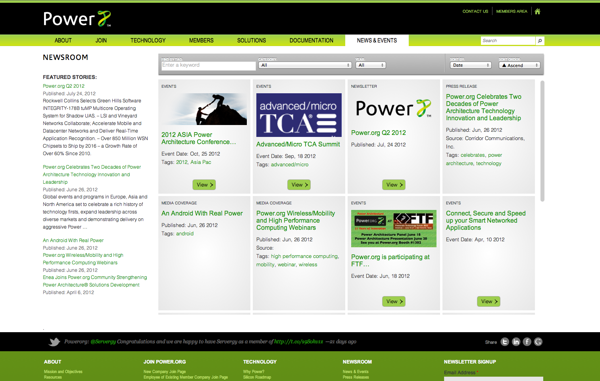The image size is (600, 381).
Task: Click the keyword filter input field
Action: click(209, 66)
